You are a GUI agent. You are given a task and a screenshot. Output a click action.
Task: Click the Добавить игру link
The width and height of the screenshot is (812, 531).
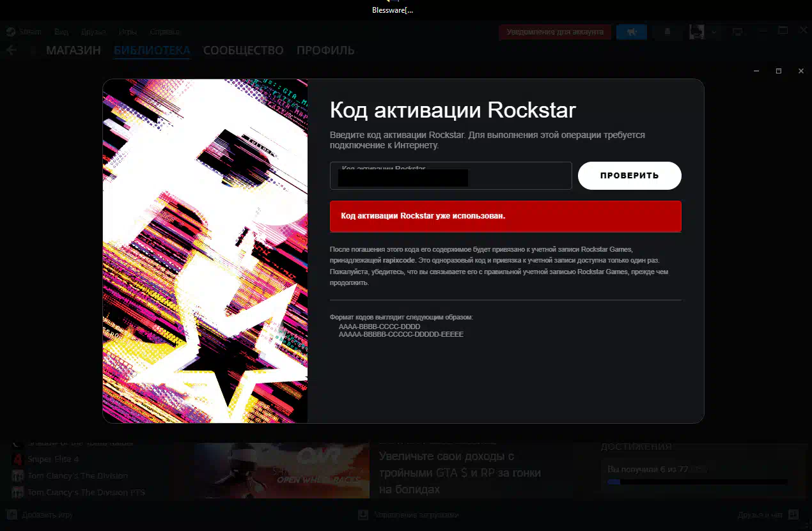[47, 514]
